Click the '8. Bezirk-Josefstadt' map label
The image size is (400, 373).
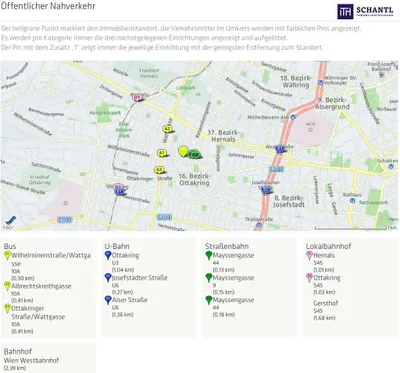[x=289, y=201]
